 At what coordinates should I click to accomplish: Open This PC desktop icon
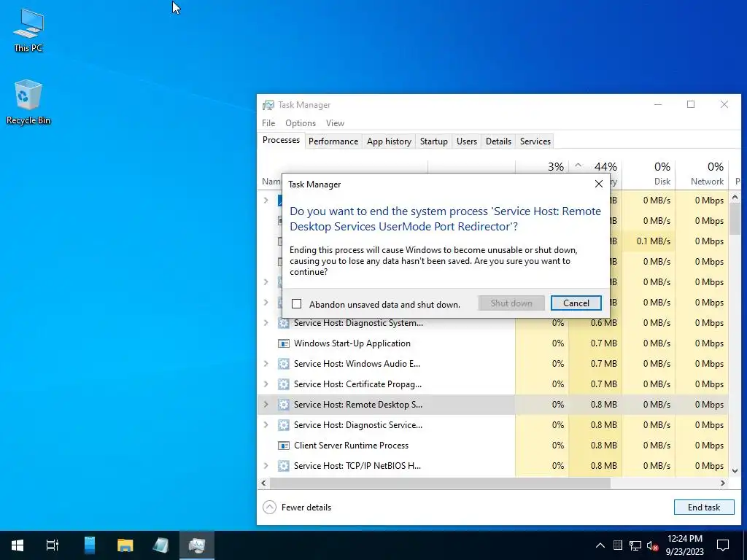28,31
